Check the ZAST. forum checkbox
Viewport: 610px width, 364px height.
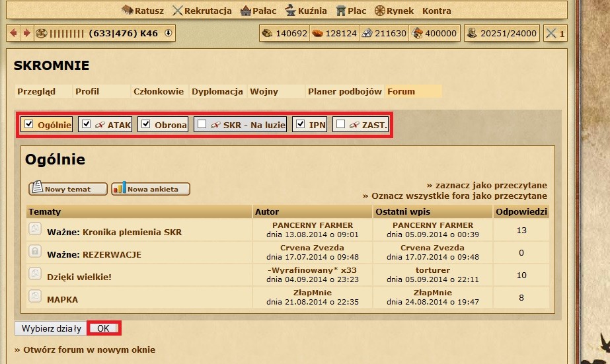tap(341, 124)
